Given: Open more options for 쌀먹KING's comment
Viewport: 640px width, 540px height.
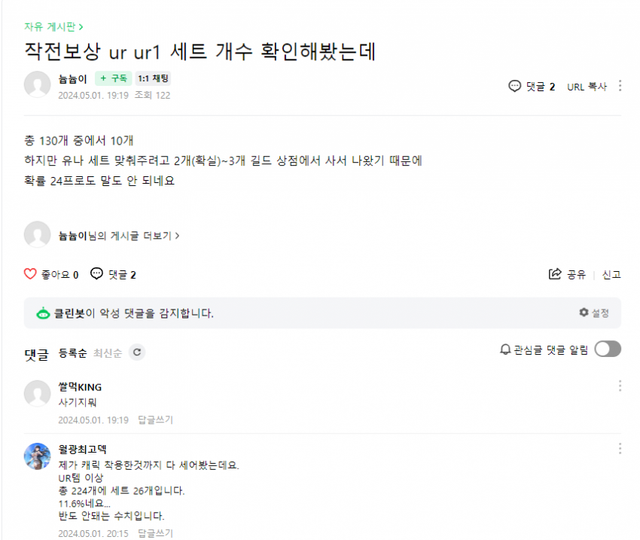Looking at the screenshot, I should (620, 386).
